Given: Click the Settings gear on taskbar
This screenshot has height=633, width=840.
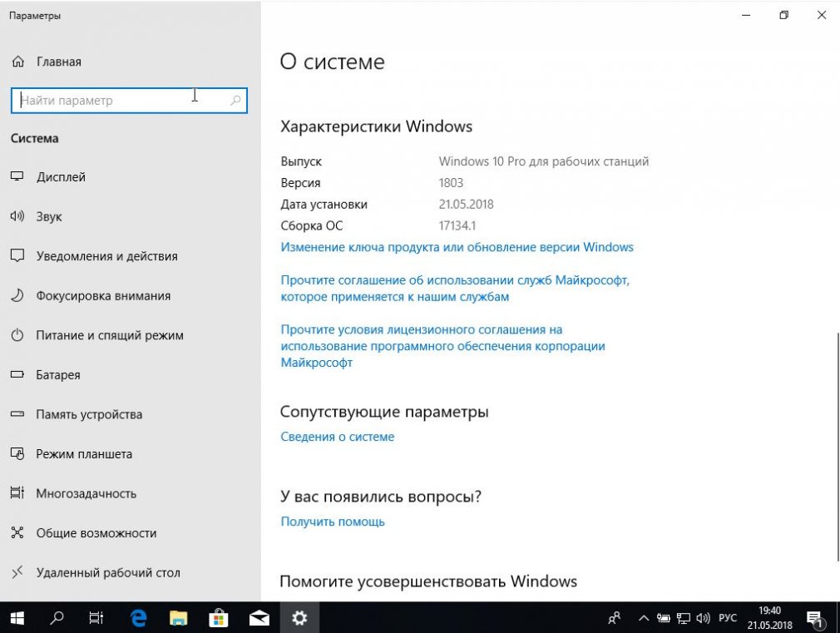Looking at the screenshot, I should tap(299, 618).
